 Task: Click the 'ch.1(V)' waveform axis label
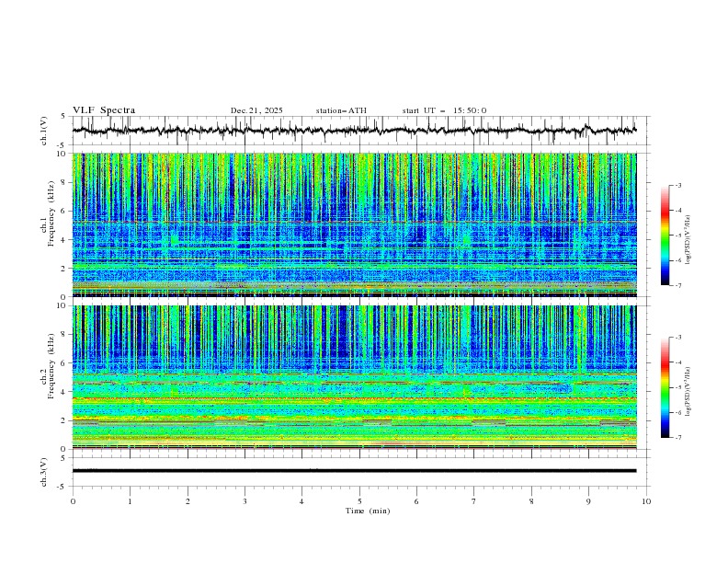pyautogui.click(x=44, y=131)
